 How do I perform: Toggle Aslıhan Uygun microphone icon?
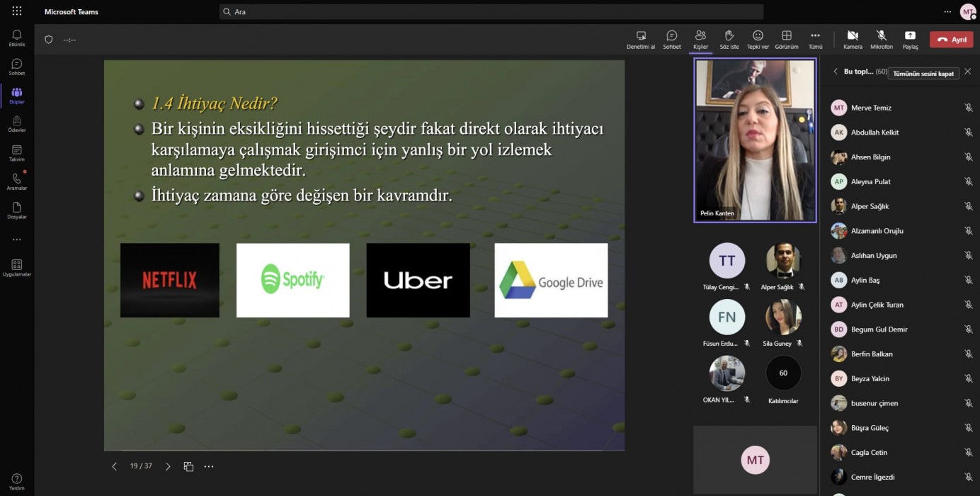[968, 256]
